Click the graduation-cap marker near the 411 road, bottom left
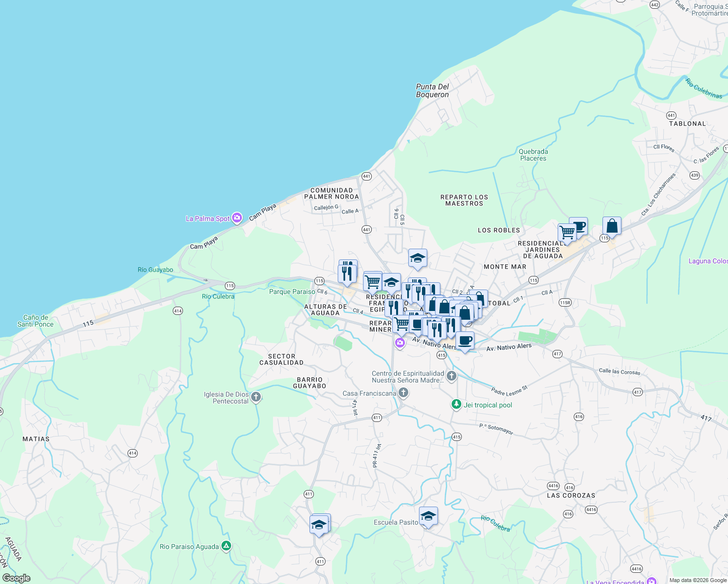This screenshot has width=728, height=584. tap(320, 524)
